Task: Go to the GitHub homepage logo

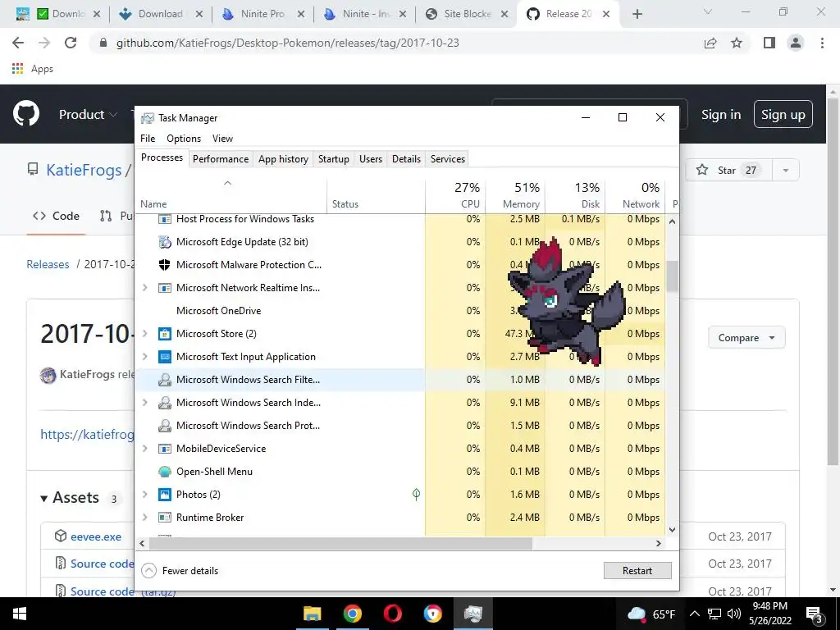Action: point(26,114)
